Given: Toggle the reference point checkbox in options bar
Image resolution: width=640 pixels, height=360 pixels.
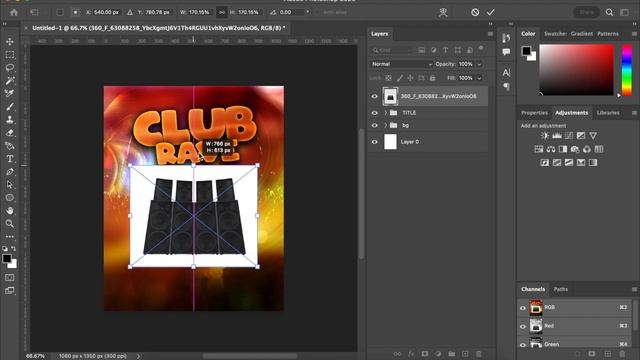Looking at the screenshot, I should coord(60,13).
